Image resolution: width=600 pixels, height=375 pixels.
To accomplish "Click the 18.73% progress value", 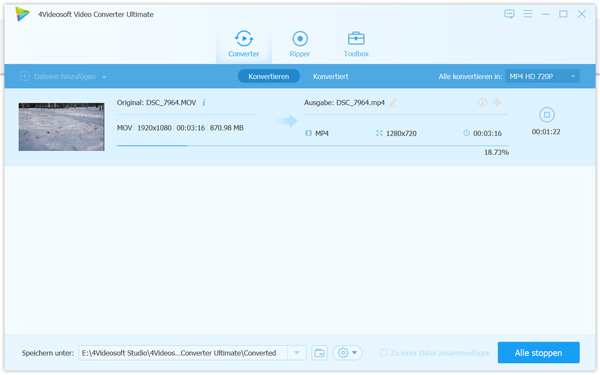I will click(496, 152).
